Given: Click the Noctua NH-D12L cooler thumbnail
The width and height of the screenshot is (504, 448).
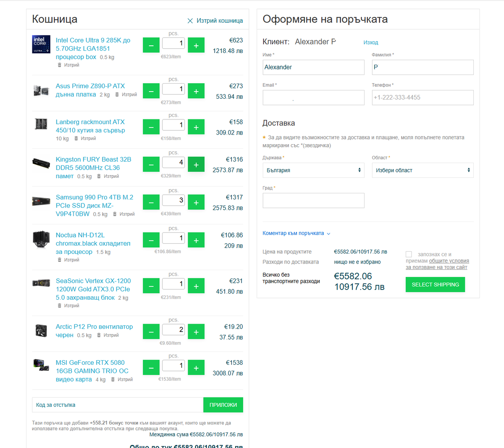Looking at the screenshot, I should pyautogui.click(x=41, y=240).
